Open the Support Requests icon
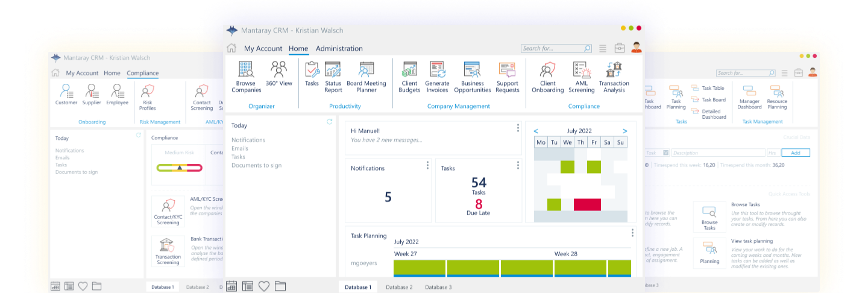Screen dimensions: 868x293 pyautogui.click(x=508, y=77)
